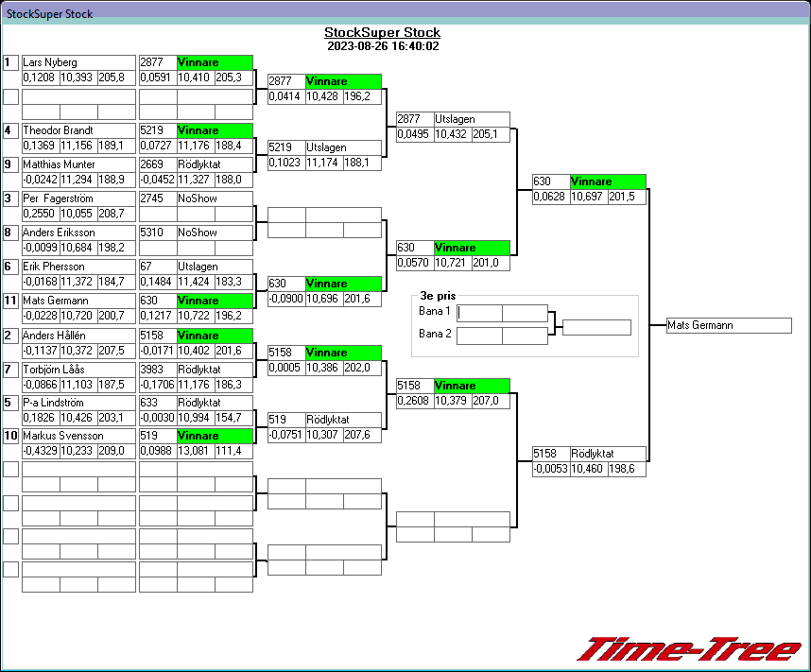Select the Per Fagerström name cell

(78, 198)
